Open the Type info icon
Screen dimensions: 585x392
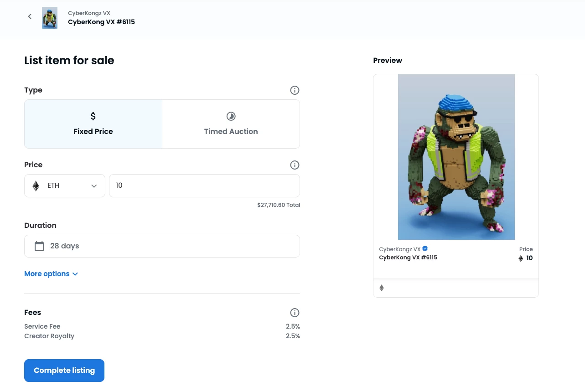(295, 90)
